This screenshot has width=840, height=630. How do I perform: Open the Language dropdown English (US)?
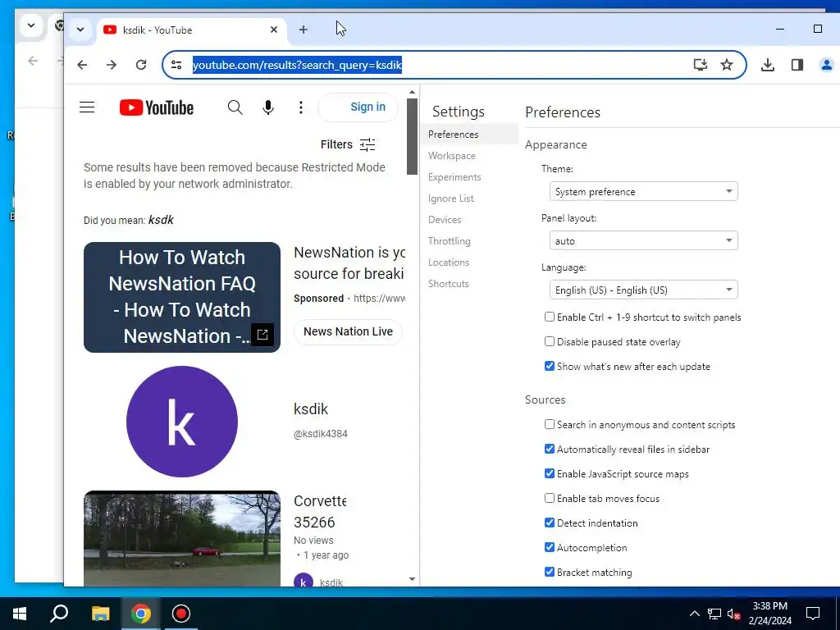click(643, 290)
